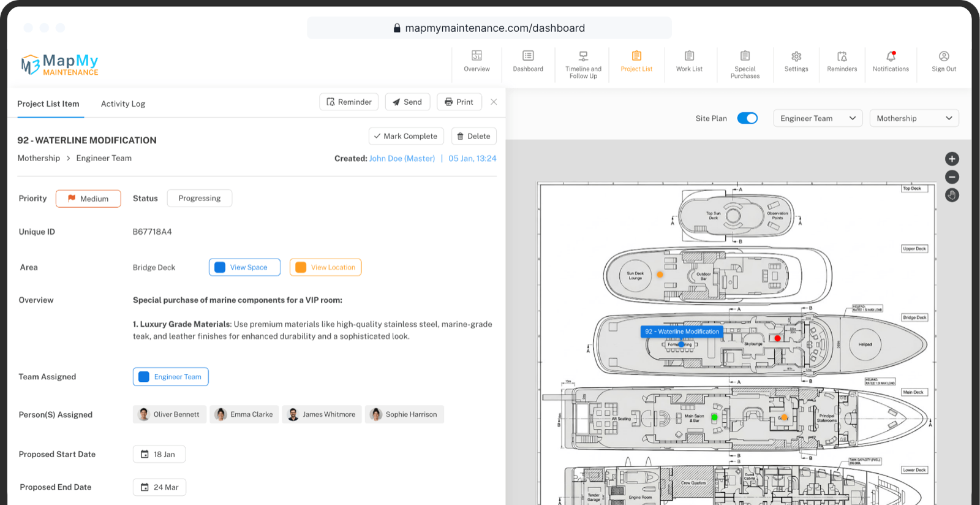The height and width of the screenshot is (505, 980).
Task: Select the pan hand tool
Action: pos(952,196)
